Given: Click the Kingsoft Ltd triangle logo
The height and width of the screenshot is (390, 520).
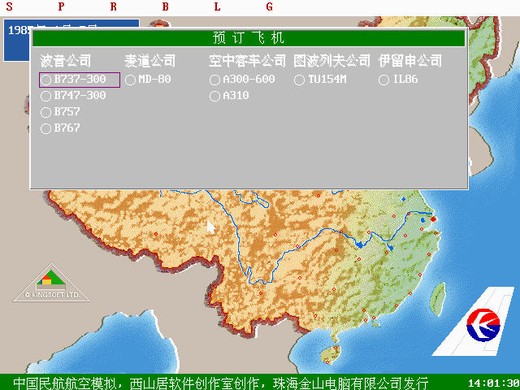Looking at the screenshot, I should pos(51,284).
